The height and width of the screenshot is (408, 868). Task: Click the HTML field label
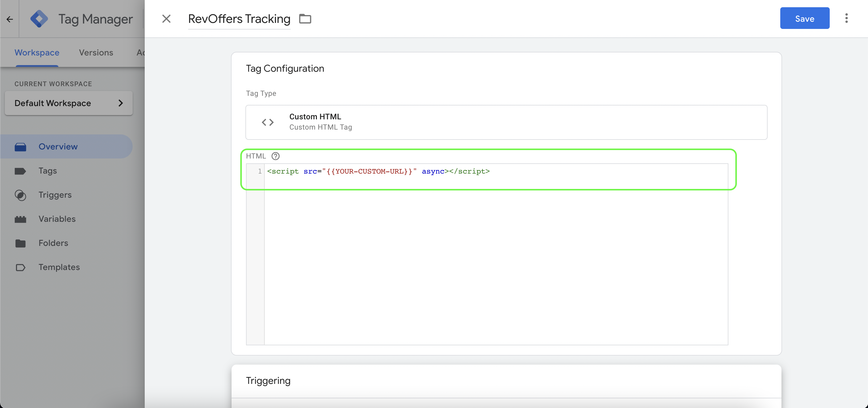pyautogui.click(x=256, y=156)
